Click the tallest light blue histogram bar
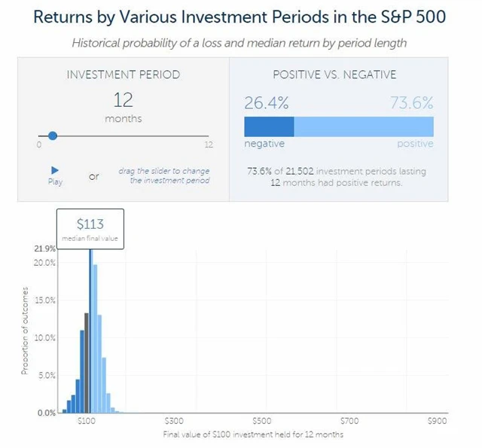Screen dimensions: 482x448 pos(93,331)
